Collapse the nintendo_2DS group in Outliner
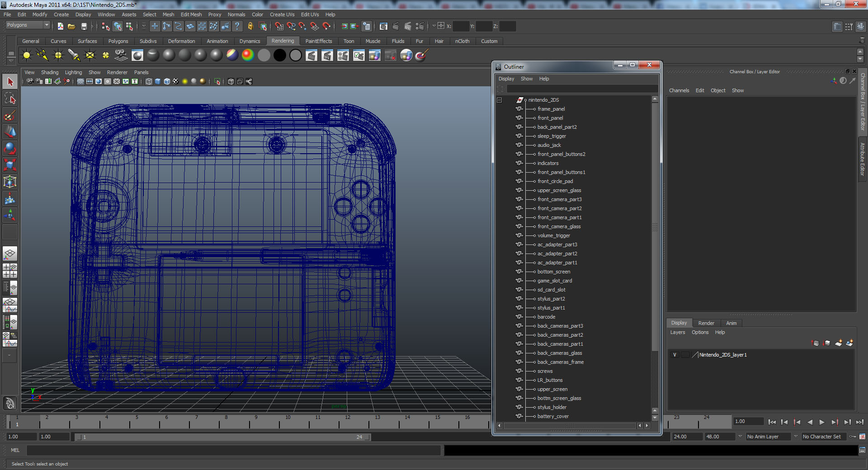 [x=500, y=100]
